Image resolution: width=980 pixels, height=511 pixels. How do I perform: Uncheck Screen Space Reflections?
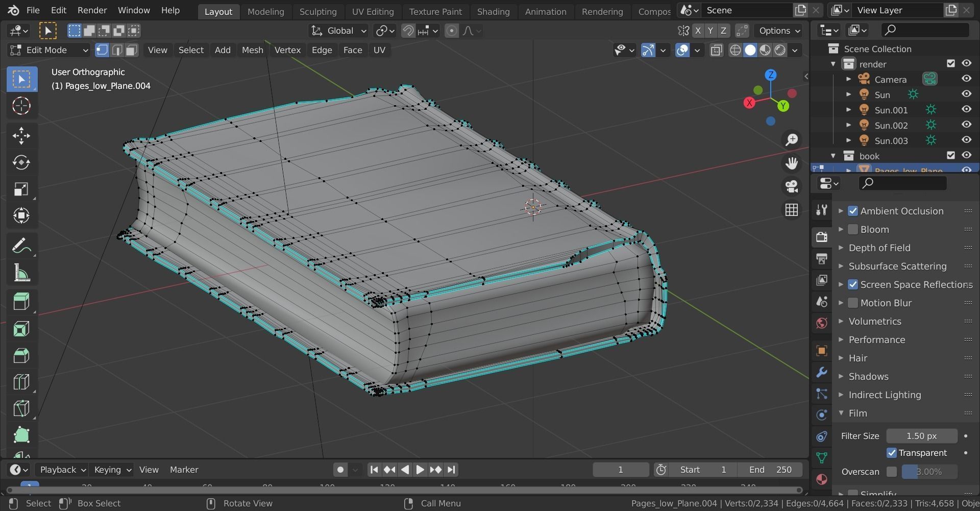coord(853,285)
